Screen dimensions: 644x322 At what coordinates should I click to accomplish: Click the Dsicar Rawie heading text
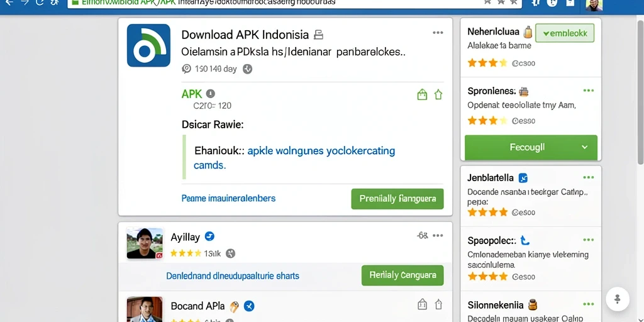[x=213, y=125]
